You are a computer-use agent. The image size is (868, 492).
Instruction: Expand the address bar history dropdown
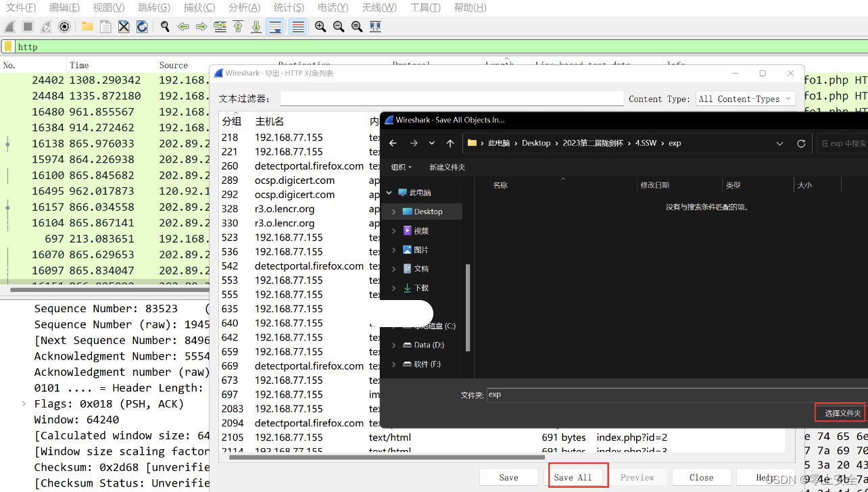pyautogui.click(x=779, y=143)
